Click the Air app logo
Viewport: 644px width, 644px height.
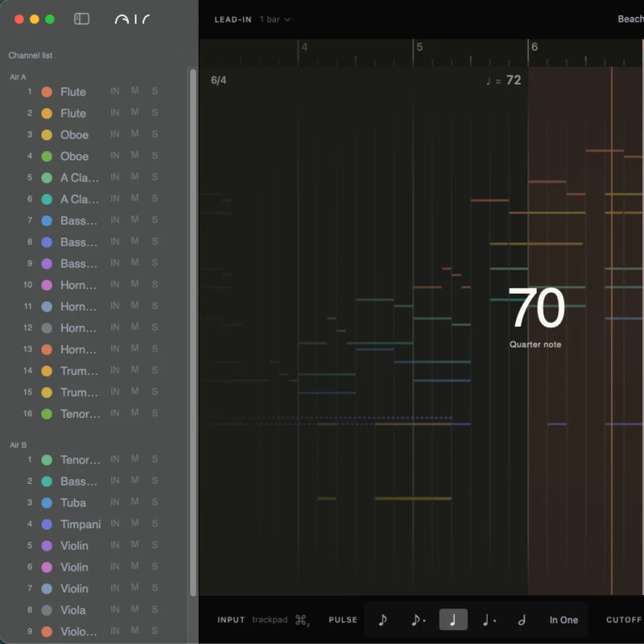pyautogui.click(x=132, y=19)
